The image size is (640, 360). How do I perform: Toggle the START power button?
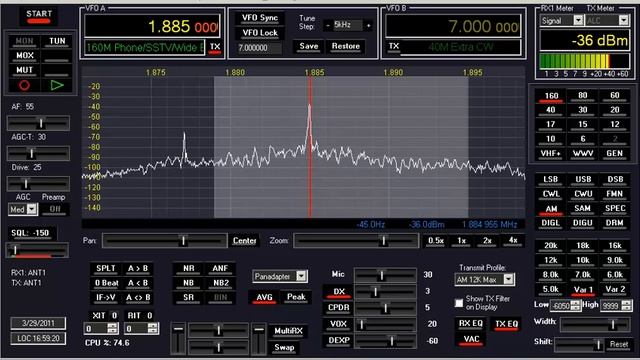click(x=39, y=16)
